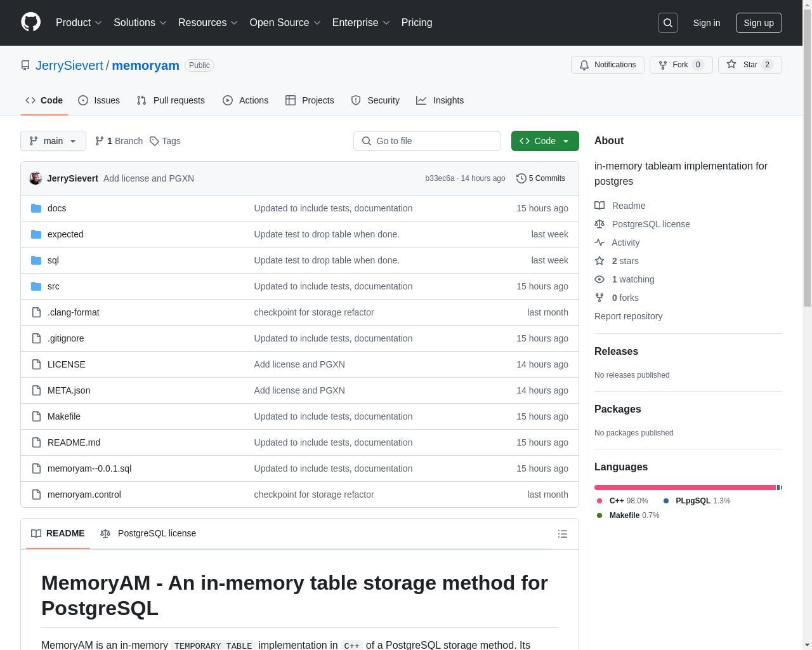Screen dimensions: 812x650
Task: Expand the Solutions menu
Action: [x=140, y=23]
